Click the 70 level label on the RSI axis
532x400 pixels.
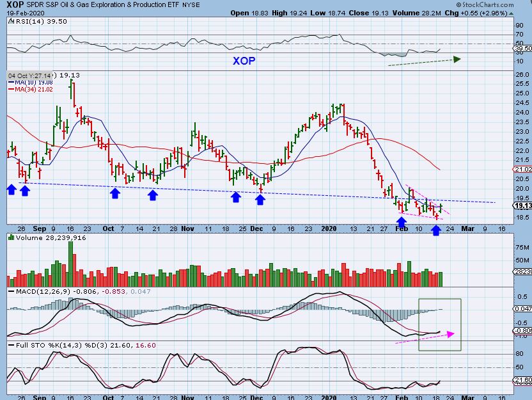coord(519,35)
